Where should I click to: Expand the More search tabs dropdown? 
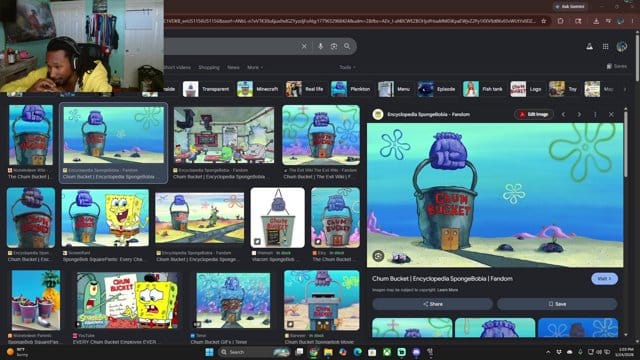click(x=255, y=67)
